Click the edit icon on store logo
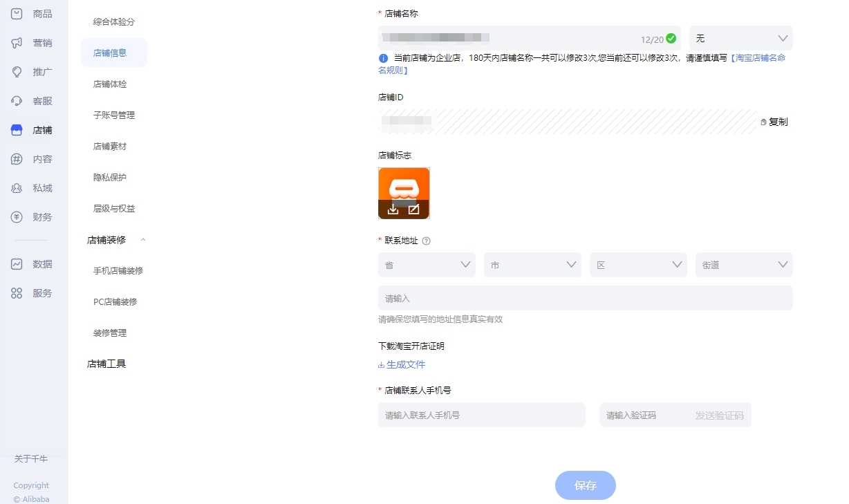 413,209
